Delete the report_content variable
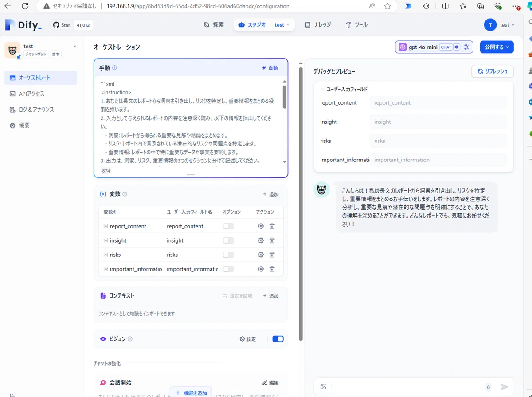 tap(272, 226)
